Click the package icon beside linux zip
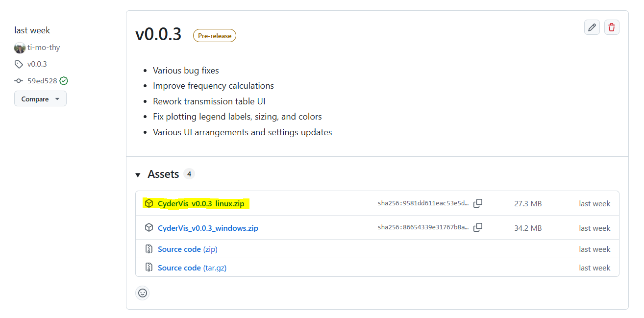The width and height of the screenshot is (644, 318). [x=149, y=203]
